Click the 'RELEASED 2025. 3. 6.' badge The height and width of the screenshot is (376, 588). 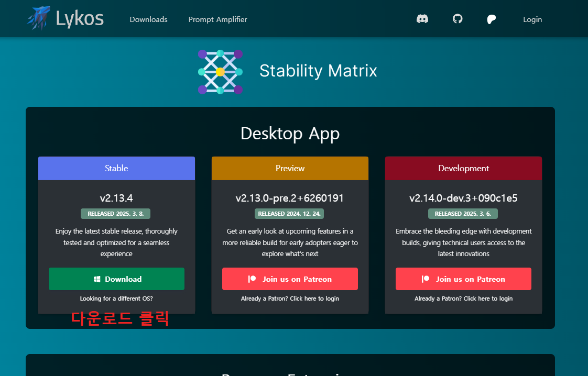(x=463, y=214)
